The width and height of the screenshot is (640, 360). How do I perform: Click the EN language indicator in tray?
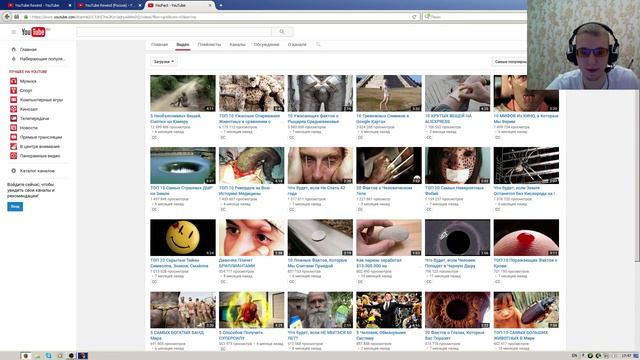point(575,356)
